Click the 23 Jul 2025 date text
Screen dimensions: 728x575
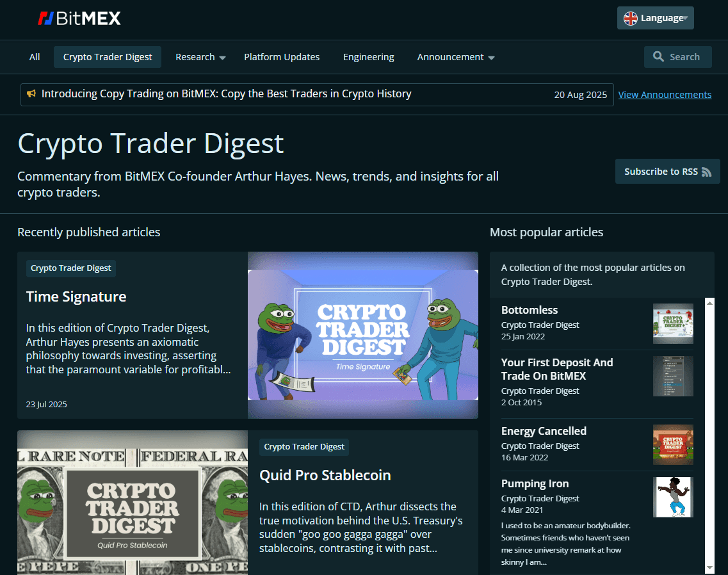click(x=47, y=405)
